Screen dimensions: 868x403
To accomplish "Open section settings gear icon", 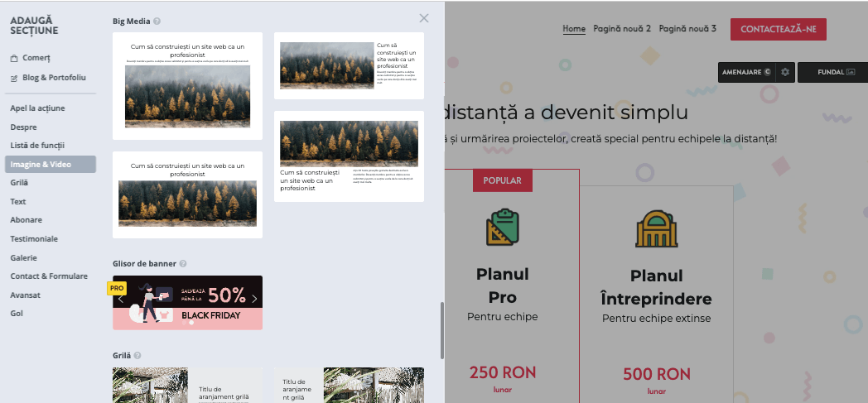I will (785, 73).
